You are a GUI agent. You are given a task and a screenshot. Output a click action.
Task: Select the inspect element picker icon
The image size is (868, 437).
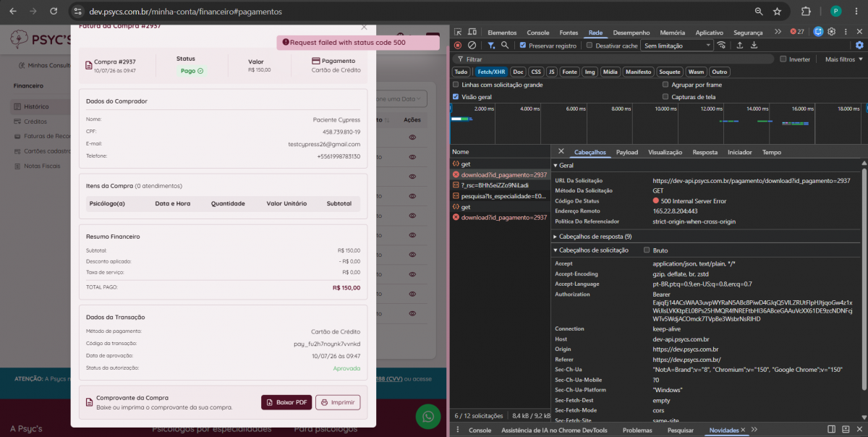458,32
